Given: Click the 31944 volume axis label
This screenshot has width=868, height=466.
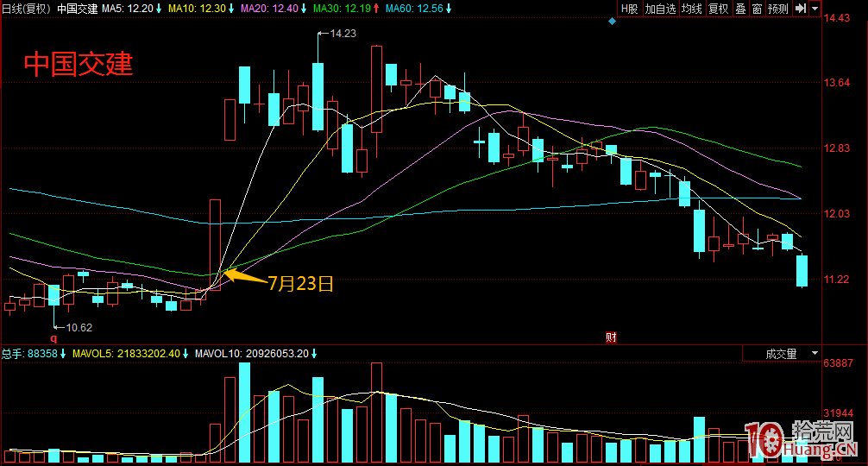Looking at the screenshot, I should 838,413.
